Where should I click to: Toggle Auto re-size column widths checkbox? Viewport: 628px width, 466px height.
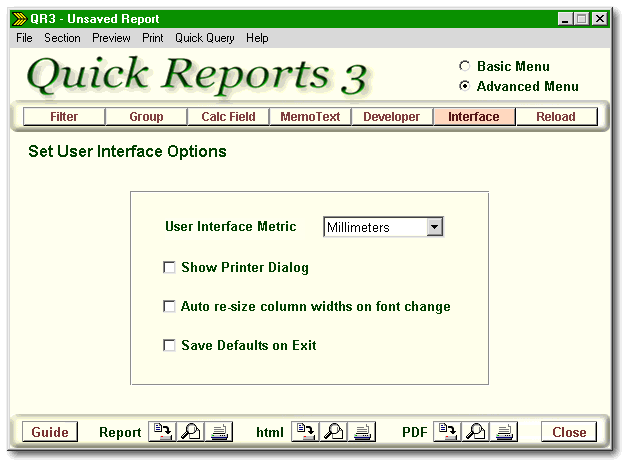click(169, 307)
